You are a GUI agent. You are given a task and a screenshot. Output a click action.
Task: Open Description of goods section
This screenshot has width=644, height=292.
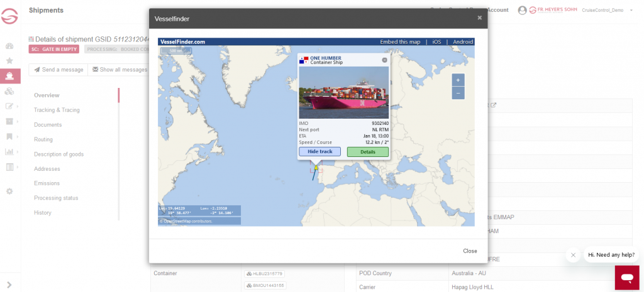pyautogui.click(x=58, y=154)
